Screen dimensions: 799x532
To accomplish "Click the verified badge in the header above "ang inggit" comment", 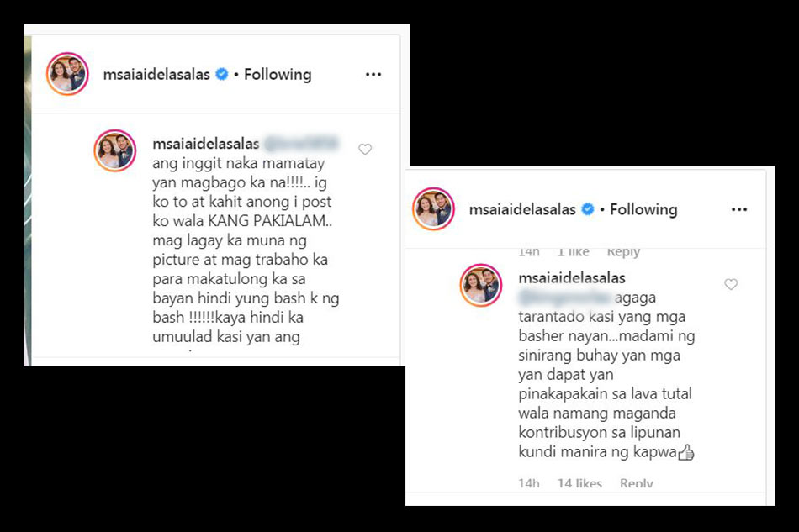I will [x=222, y=74].
